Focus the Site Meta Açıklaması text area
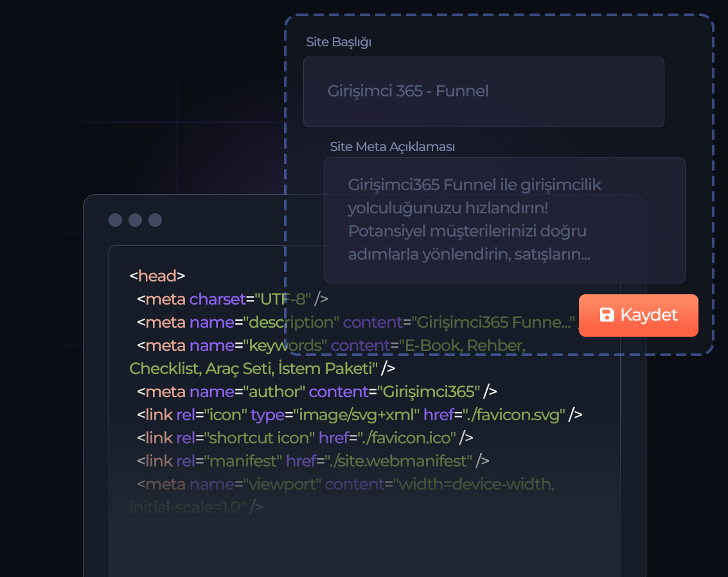 pyautogui.click(x=504, y=220)
